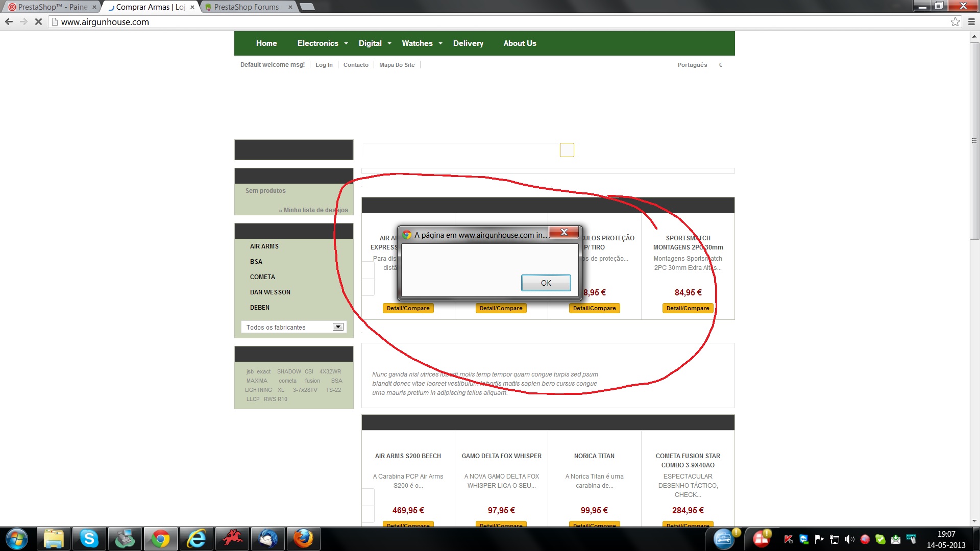
Task: Click OK in the page alert dialog
Action: click(546, 283)
